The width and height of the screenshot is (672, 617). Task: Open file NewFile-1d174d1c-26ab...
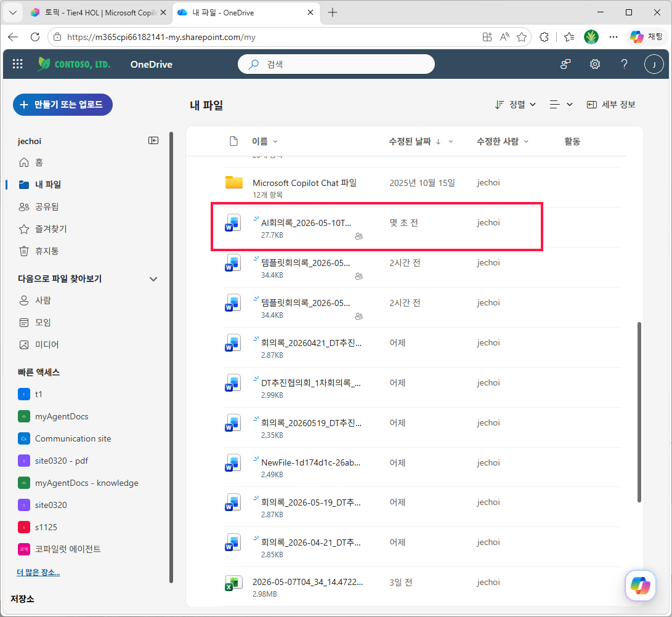[x=310, y=463]
